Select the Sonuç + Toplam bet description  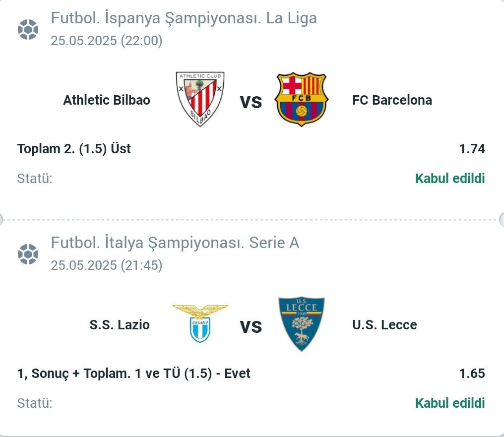tap(134, 374)
